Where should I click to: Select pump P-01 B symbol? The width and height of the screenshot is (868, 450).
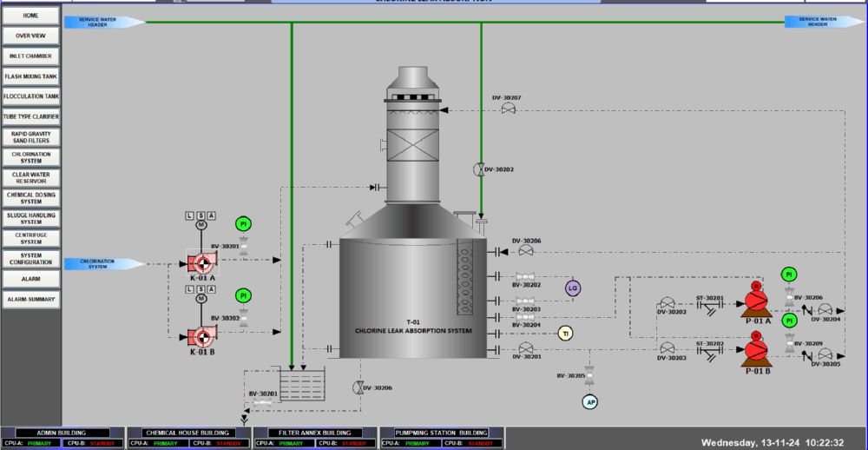pyautogui.click(x=756, y=350)
